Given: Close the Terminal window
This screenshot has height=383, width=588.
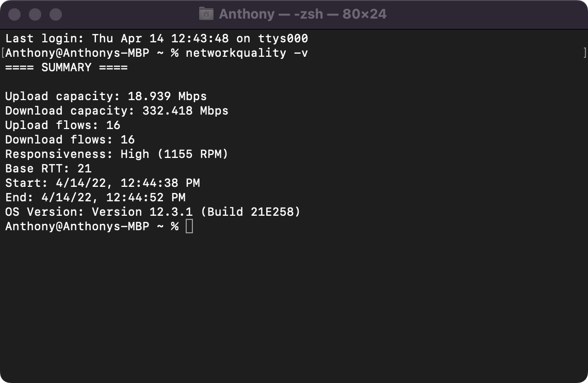Looking at the screenshot, I should point(14,14).
